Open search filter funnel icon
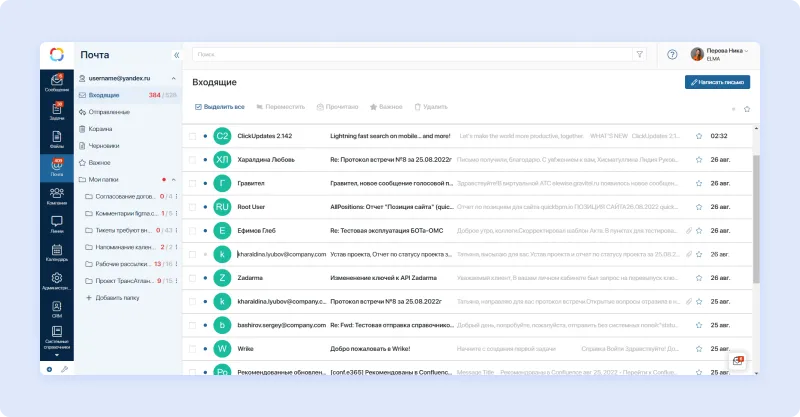Screen dimensions: 800x417 tap(640, 55)
